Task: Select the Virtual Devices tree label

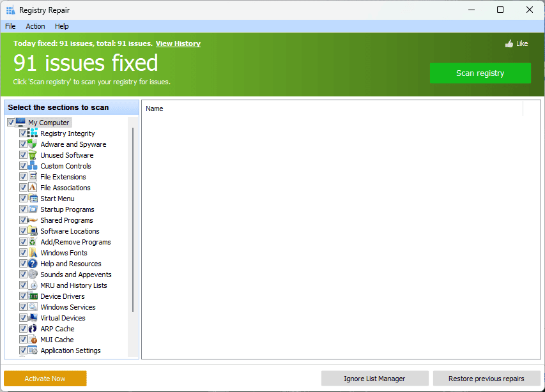Action: (x=63, y=318)
